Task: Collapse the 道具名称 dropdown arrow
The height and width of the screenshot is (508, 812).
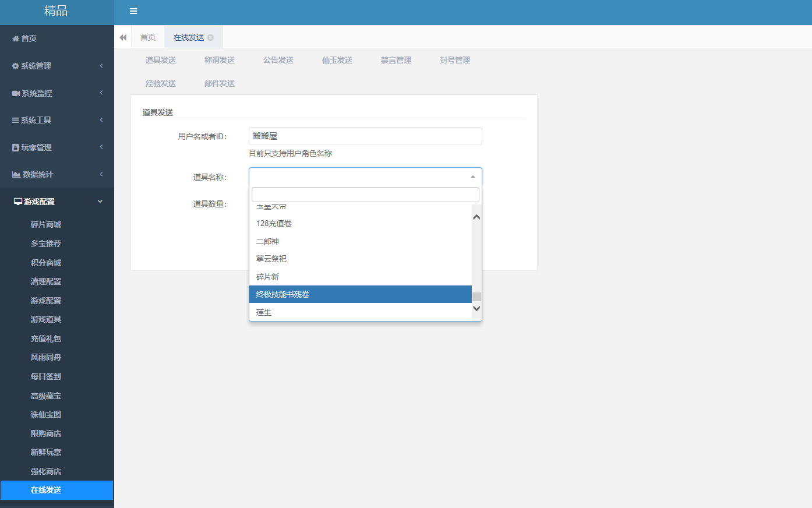Action: click(x=473, y=177)
